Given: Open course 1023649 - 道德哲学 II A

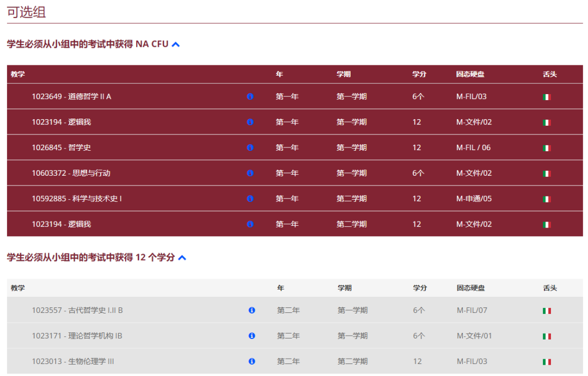Looking at the screenshot, I should coord(72,96).
